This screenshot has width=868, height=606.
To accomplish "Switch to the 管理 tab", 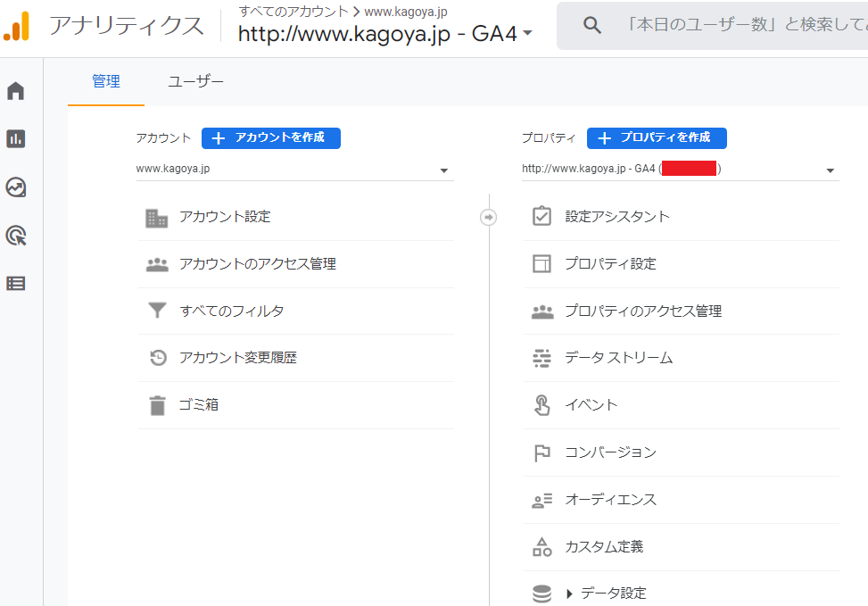I will click(106, 81).
